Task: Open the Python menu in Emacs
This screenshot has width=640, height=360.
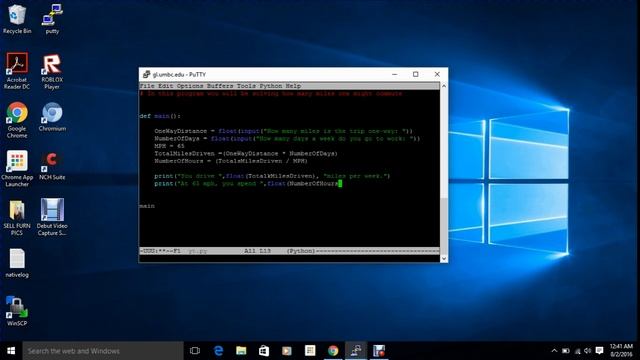Action: 271,86
